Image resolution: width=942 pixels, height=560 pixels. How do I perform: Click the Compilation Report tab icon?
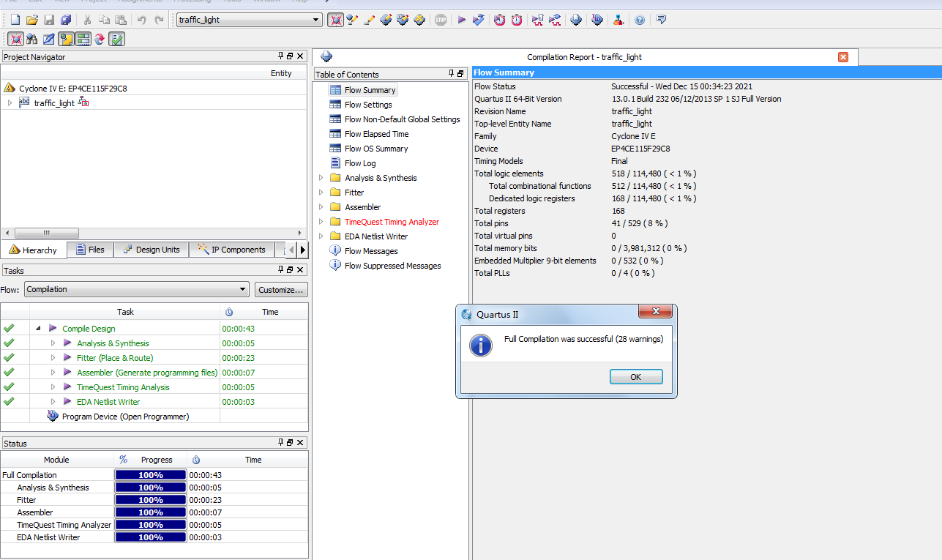click(x=326, y=56)
